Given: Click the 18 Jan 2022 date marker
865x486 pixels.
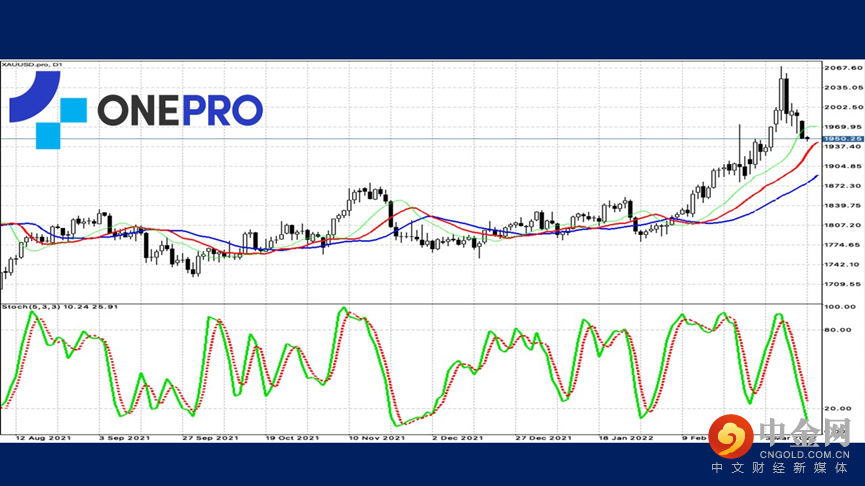Looking at the screenshot, I should tap(626, 438).
